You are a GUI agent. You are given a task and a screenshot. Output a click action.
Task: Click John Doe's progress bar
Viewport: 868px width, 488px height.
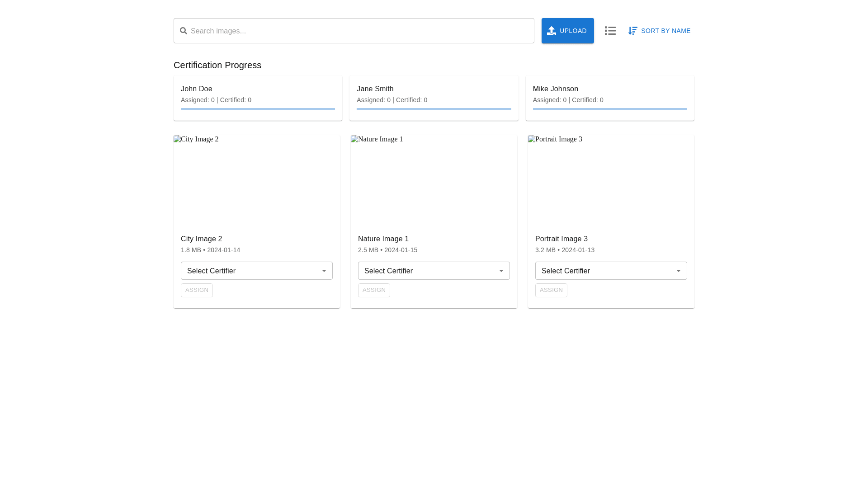[x=258, y=109]
